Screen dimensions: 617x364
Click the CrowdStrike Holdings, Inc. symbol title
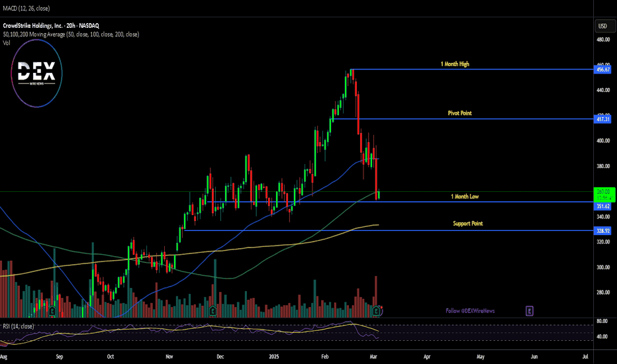click(51, 26)
